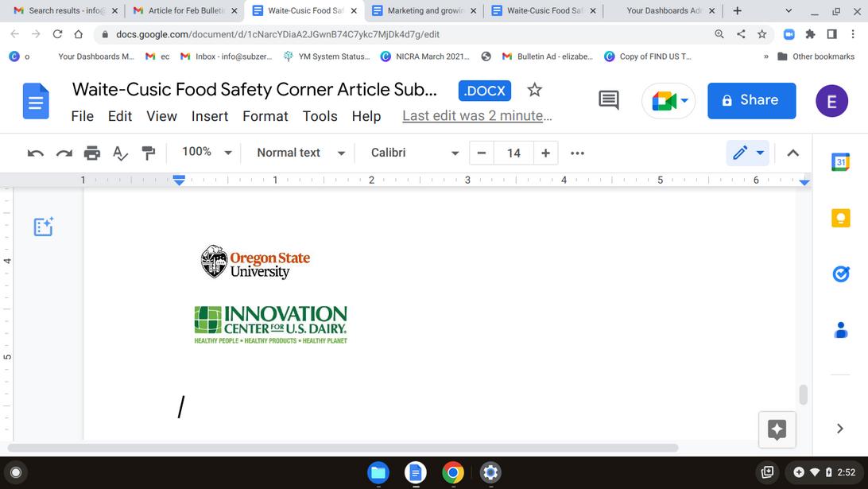Open the Calibri font dropdown
Screen dimensions: 868x489
pos(415,153)
